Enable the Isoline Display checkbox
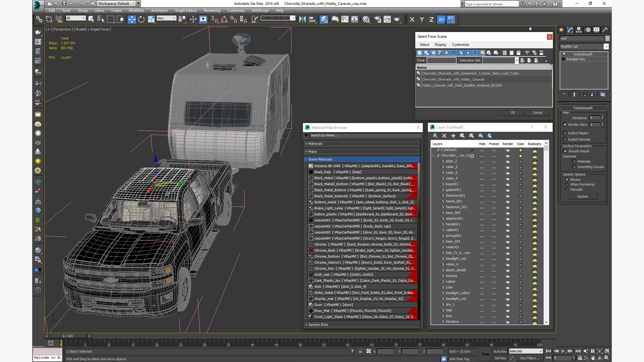 tap(565, 133)
